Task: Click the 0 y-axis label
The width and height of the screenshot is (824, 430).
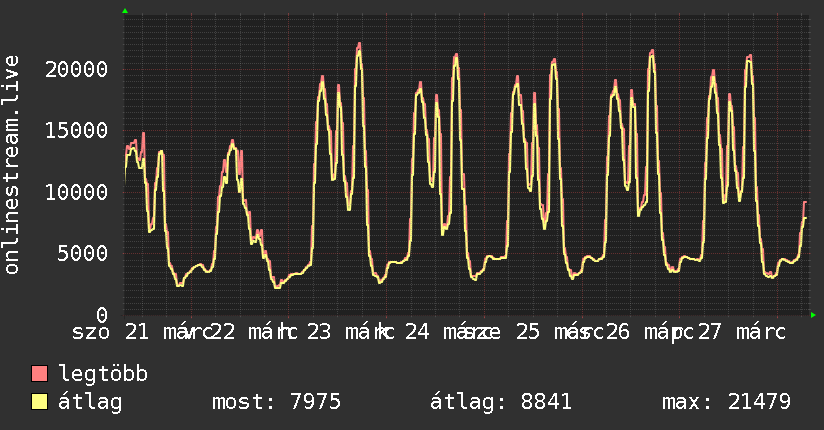Action: click(x=102, y=315)
